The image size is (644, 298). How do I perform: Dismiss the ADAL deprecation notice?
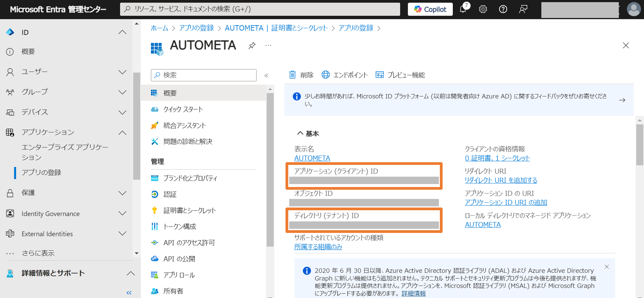point(607,267)
